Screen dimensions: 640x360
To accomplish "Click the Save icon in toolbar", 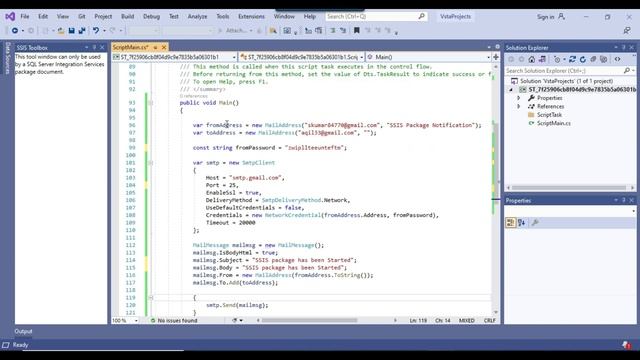I will (71, 31).
